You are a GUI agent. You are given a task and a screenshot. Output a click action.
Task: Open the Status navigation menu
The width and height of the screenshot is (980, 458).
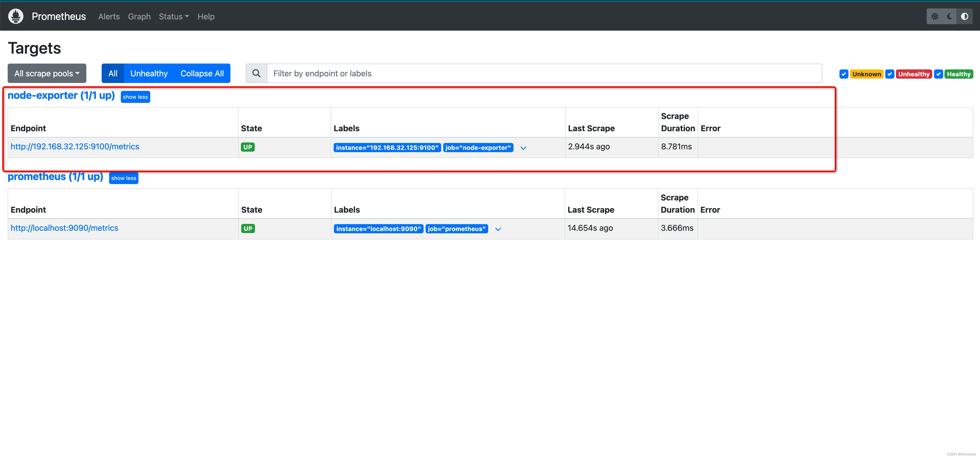point(173,16)
